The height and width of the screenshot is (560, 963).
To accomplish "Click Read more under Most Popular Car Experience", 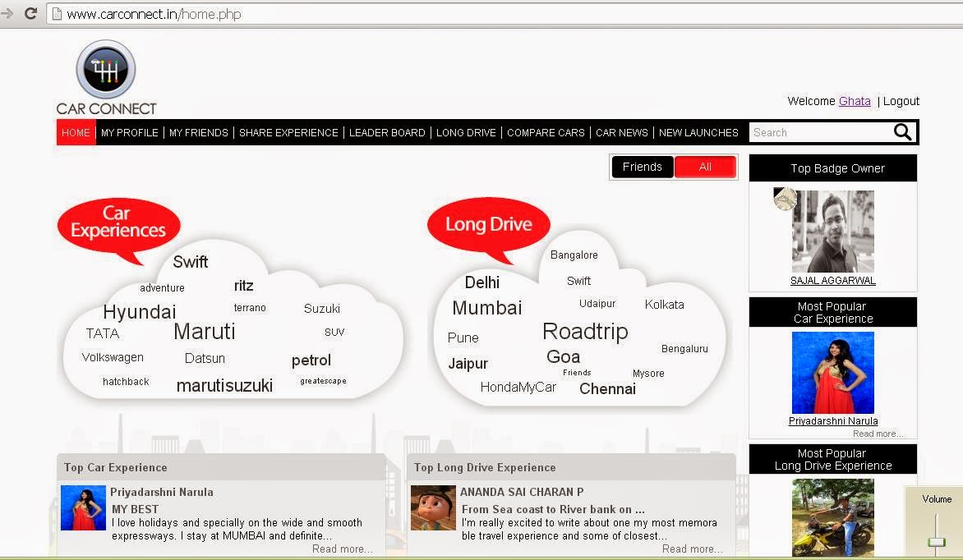I will (878, 434).
